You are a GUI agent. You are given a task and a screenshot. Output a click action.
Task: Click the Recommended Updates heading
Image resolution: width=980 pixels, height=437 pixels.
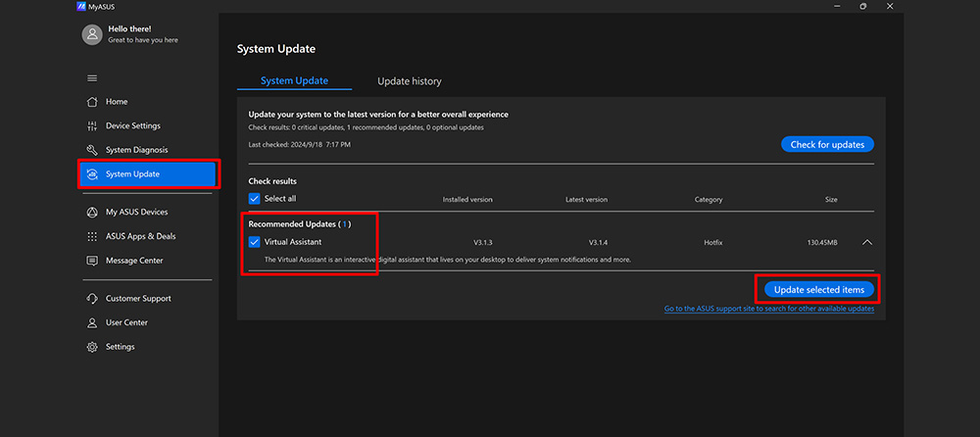point(300,223)
